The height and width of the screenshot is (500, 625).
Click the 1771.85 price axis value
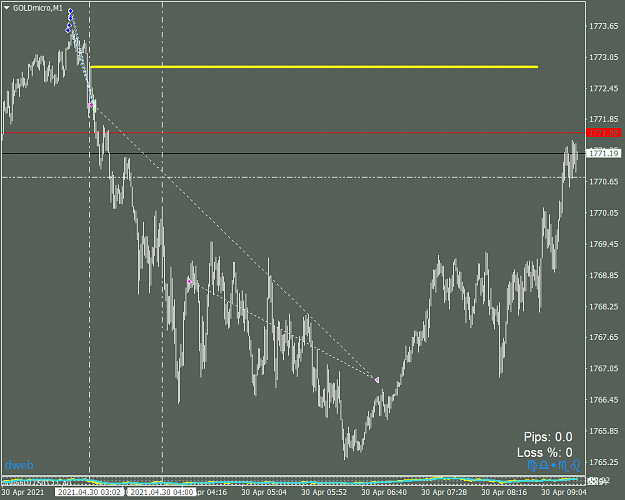click(604, 120)
